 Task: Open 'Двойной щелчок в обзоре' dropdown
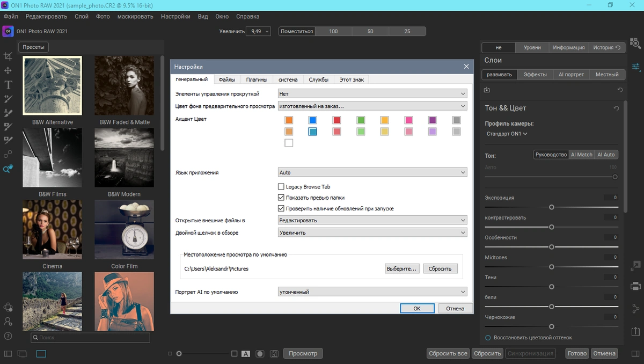pos(372,232)
